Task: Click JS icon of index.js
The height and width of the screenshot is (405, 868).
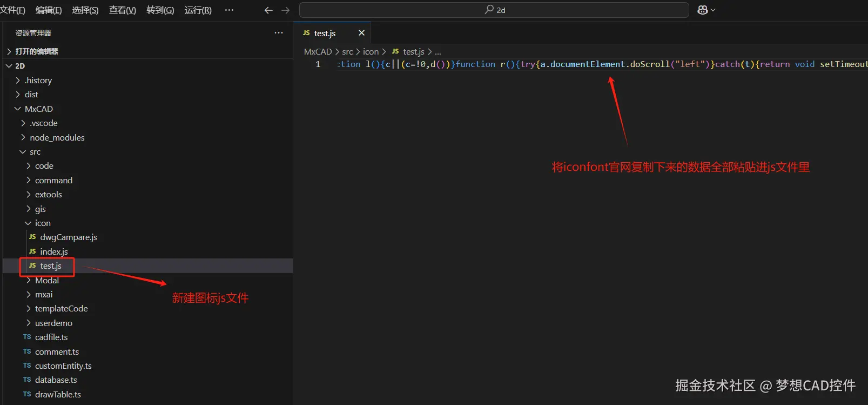Action: 32,251
